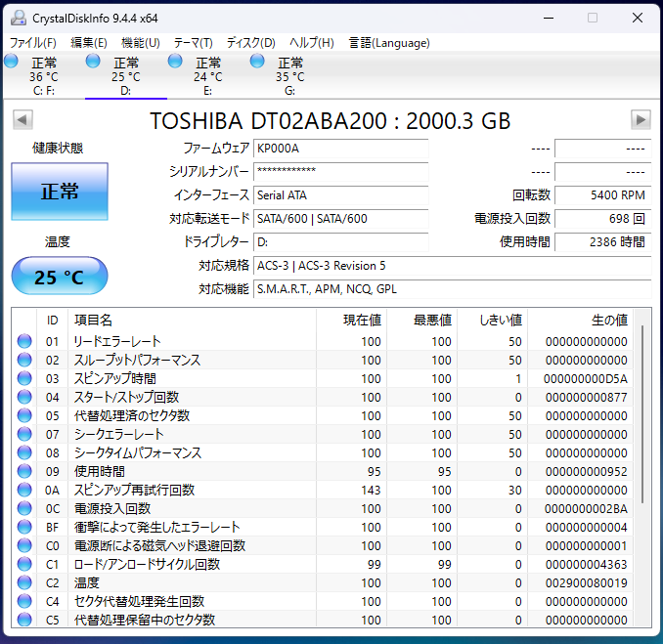
Task: Click the power on hours 2386 時間 field
Action: [x=603, y=242]
